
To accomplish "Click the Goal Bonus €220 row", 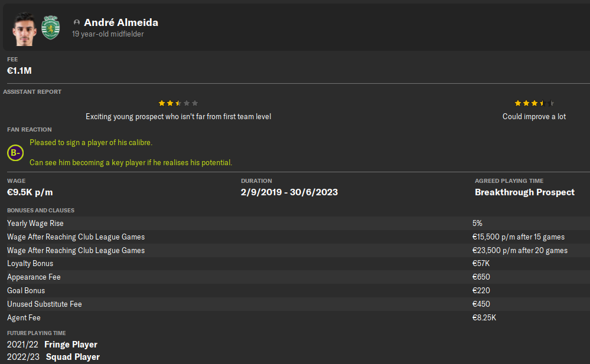I will [x=295, y=291].
